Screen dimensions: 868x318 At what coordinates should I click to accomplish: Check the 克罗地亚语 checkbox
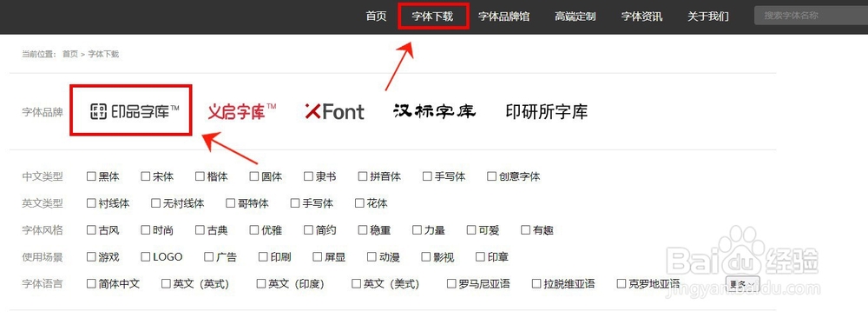(x=621, y=283)
